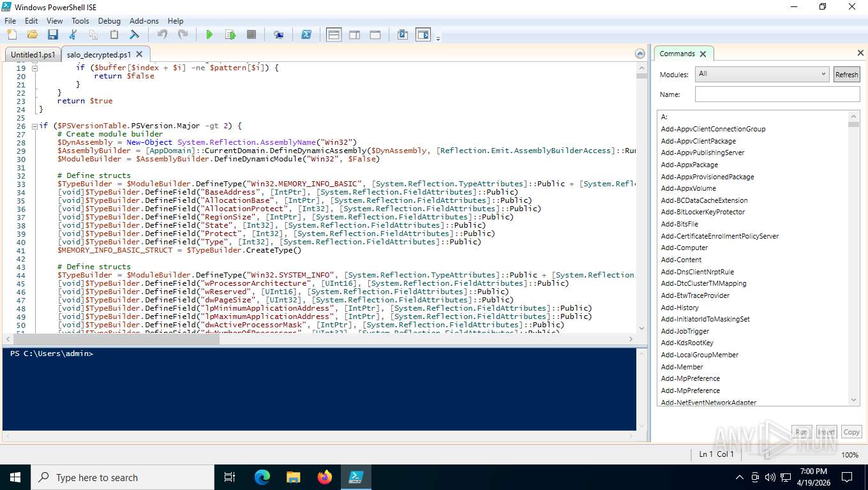Show script pane maximized layout
This screenshot has width=868, height=490.
(x=375, y=34)
